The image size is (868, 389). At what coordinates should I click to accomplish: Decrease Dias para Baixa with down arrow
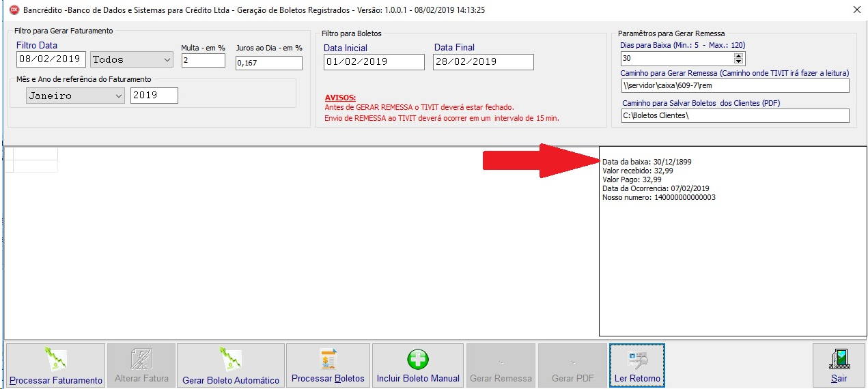tap(739, 62)
